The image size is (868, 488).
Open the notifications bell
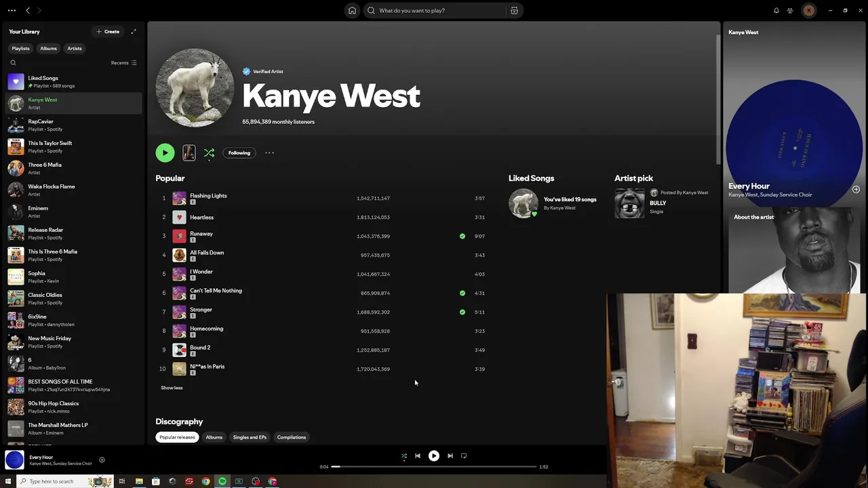click(x=776, y=10)
